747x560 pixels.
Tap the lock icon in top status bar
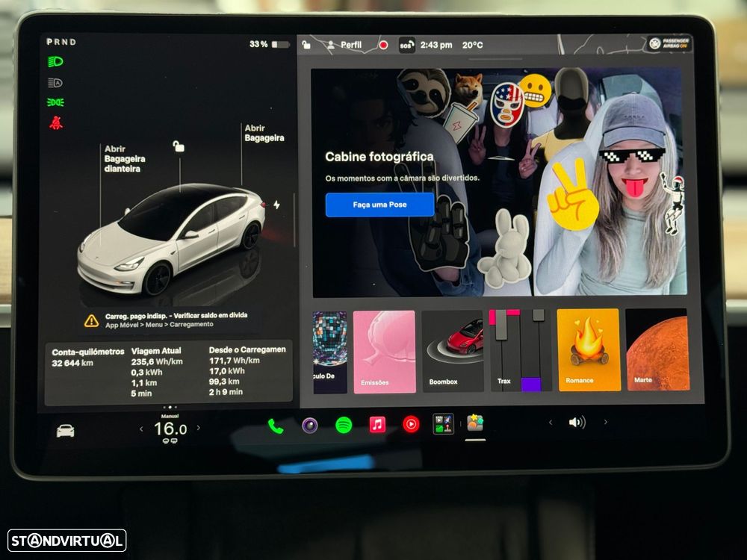(306, 45)
